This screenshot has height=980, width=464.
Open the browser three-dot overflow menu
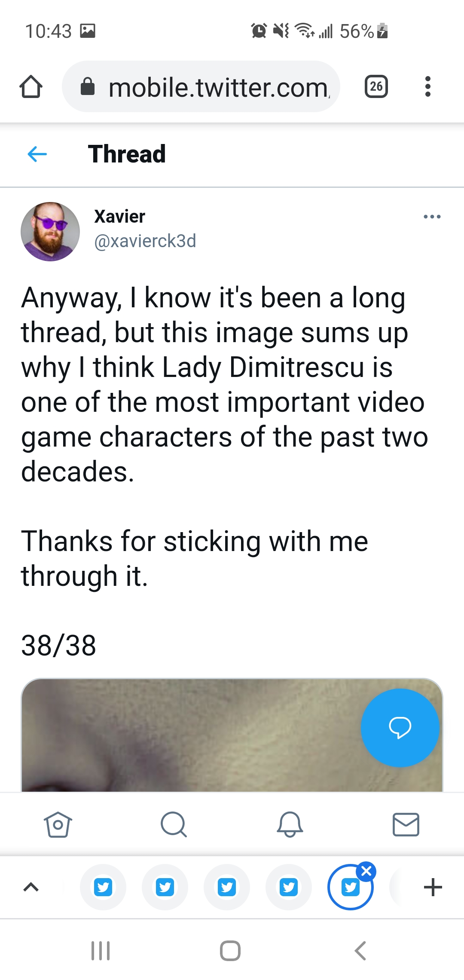427,86
